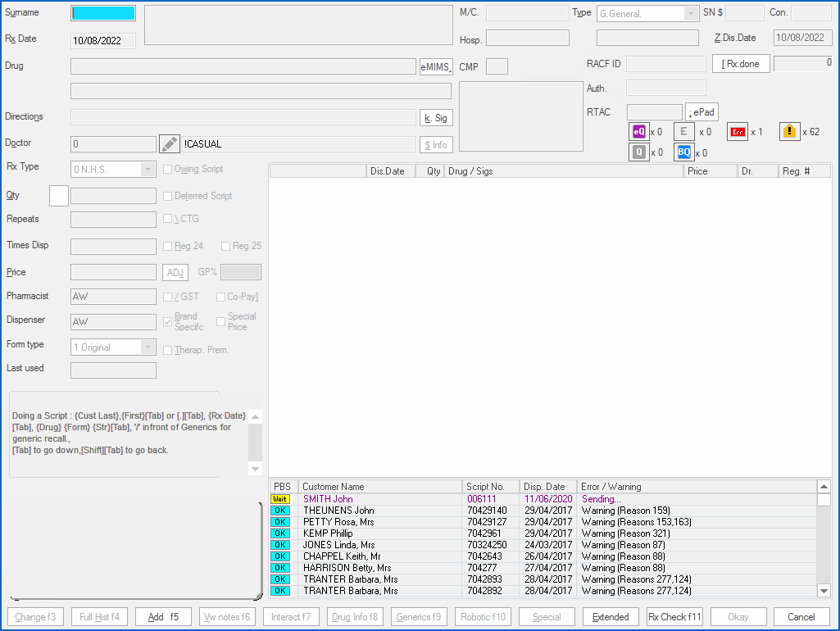Click the Customer Name column header
The image size is (840, 631).
379,487
